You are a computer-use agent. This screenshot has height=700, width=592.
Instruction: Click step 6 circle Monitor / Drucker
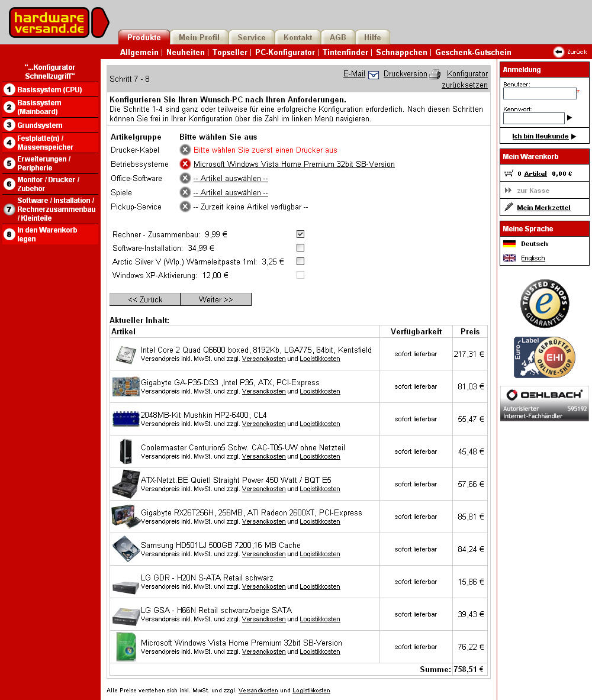9,184
